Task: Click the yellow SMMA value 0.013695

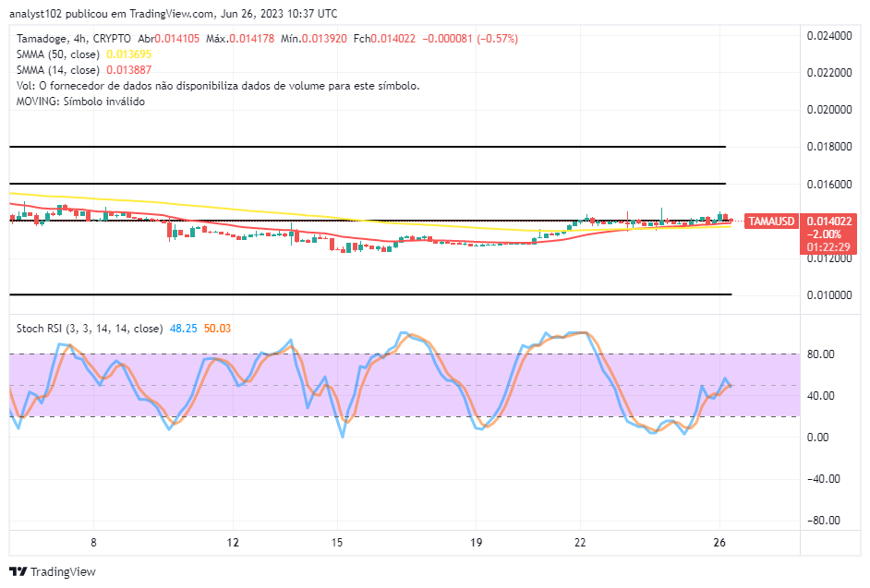Action: pyautogui.click(x=128, y=54)
